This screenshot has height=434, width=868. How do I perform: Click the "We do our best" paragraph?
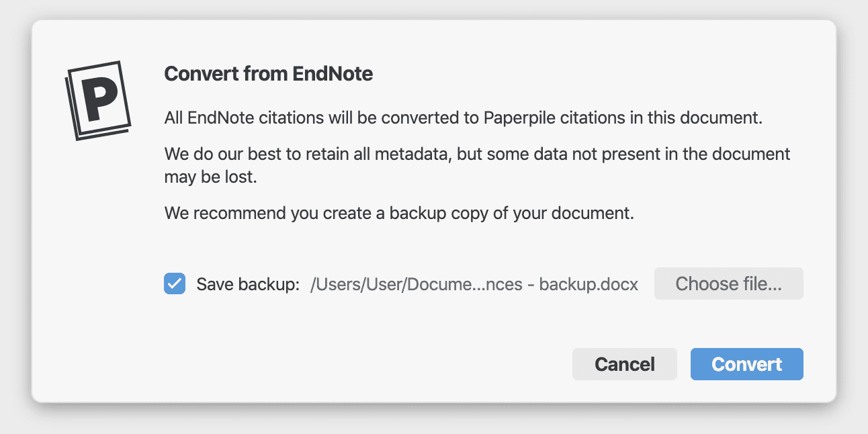(477, 154)
